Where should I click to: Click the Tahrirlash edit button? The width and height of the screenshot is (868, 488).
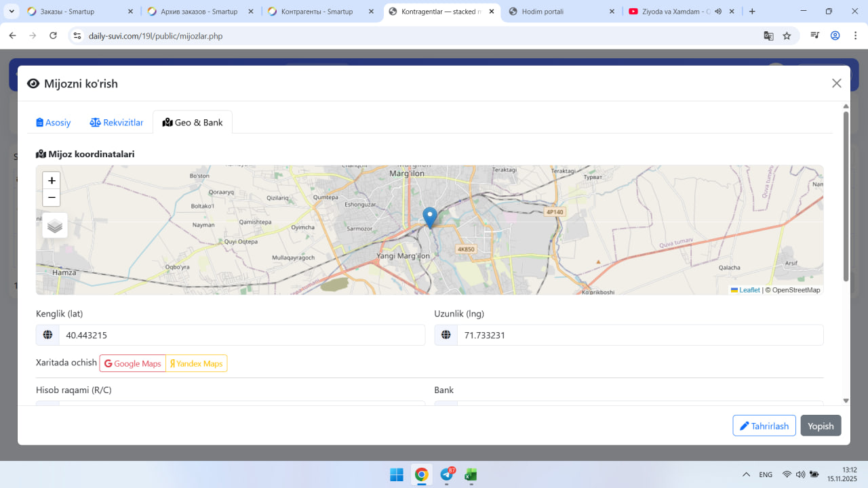pyautogui.click(x=764, y=426)
